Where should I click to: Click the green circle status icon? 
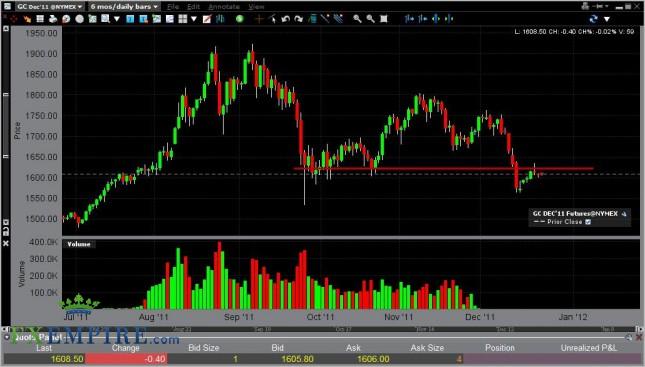point(239,19)
